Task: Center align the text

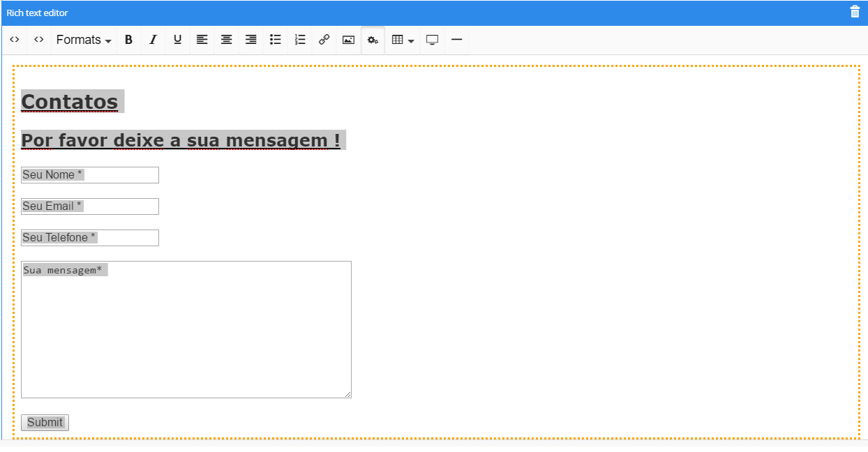Action: coord(226,40)
